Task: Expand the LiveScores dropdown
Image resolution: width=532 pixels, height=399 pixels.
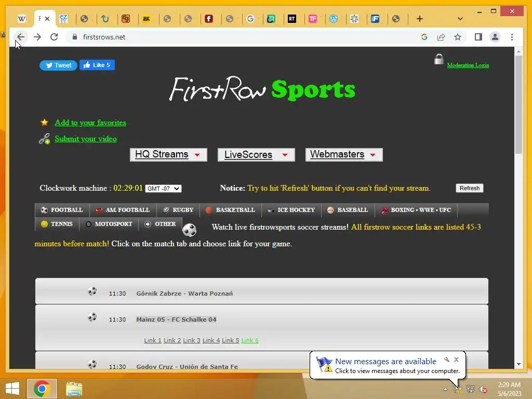Action: 256,155
